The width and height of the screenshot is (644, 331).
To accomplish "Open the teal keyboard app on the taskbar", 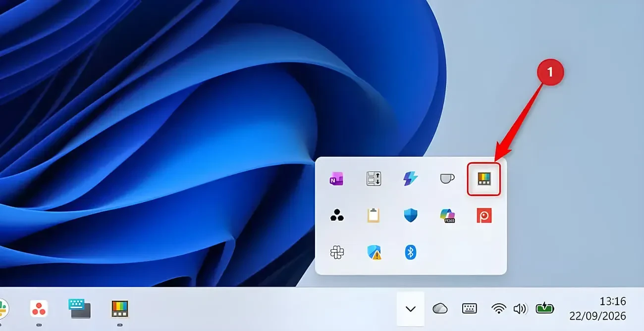I will pos(79,308).
